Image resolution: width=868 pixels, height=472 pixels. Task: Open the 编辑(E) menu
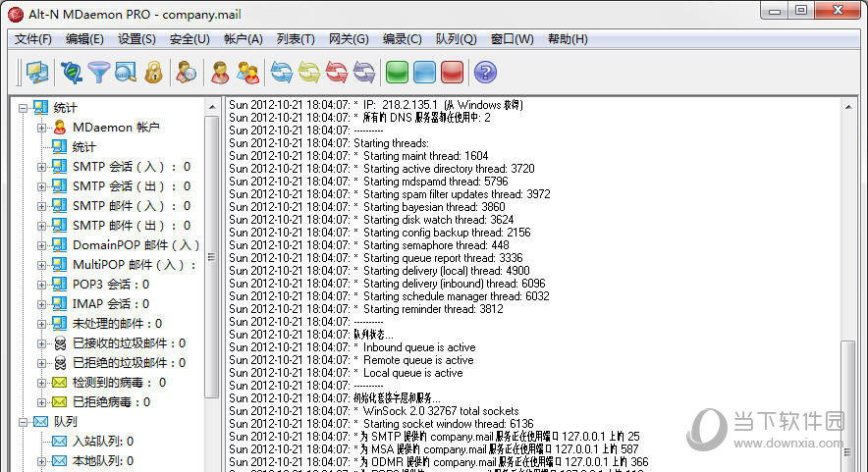pos(84,39)
